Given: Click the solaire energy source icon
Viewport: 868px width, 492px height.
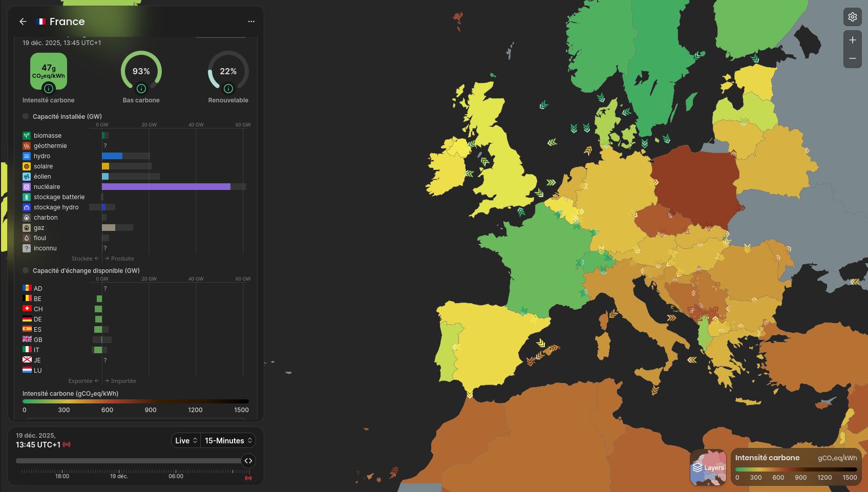Looking at the screenshot, I should coord(27,166).
